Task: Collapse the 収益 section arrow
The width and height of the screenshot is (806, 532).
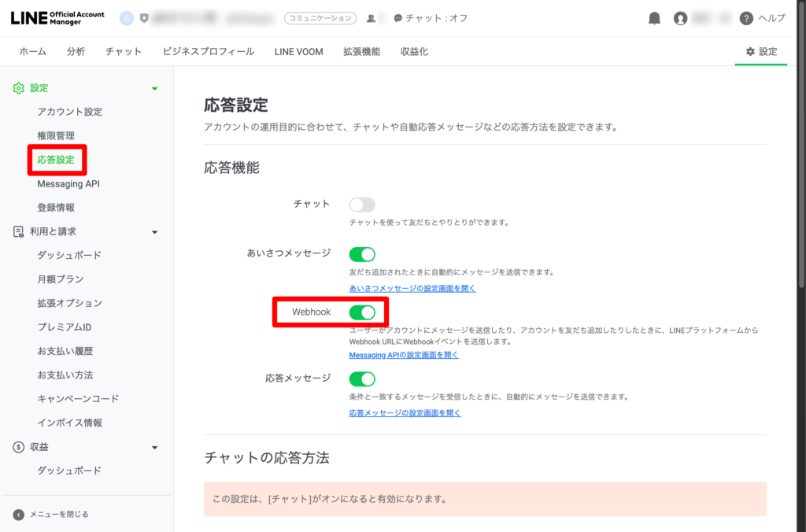Action: [154, 448]
